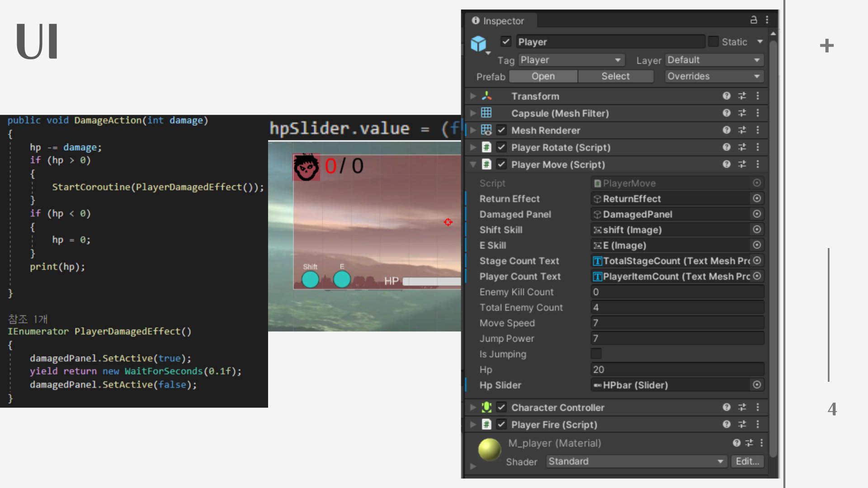Disable the Player Fire script checkbox
Screen dimensions: 868x488
coord(501,425)
